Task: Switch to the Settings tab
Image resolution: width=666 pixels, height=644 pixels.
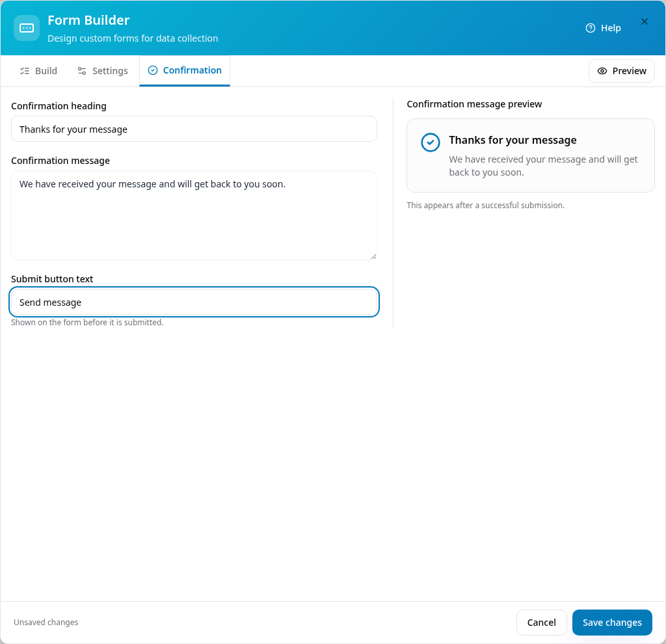Action: (102, 71)
